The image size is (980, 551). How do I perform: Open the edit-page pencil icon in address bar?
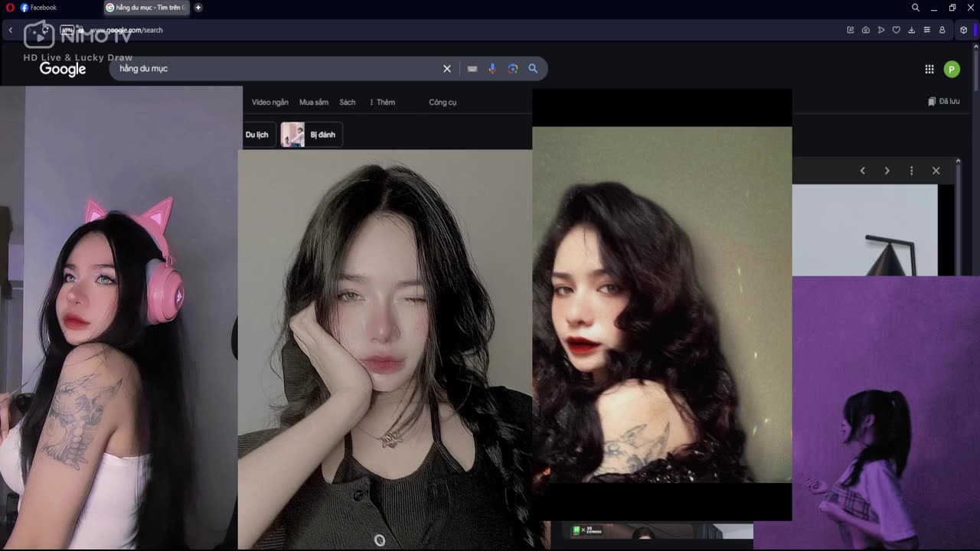click(x=851, y=30)
